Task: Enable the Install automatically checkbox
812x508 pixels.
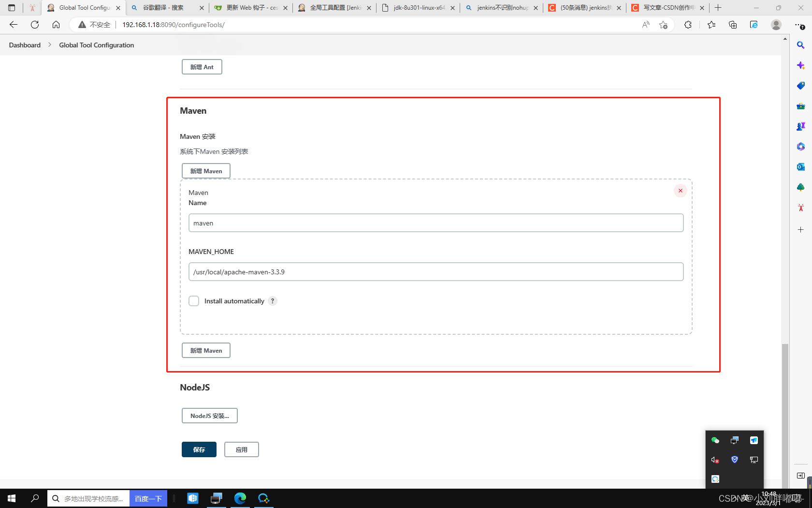Action: tap(194, 300)
